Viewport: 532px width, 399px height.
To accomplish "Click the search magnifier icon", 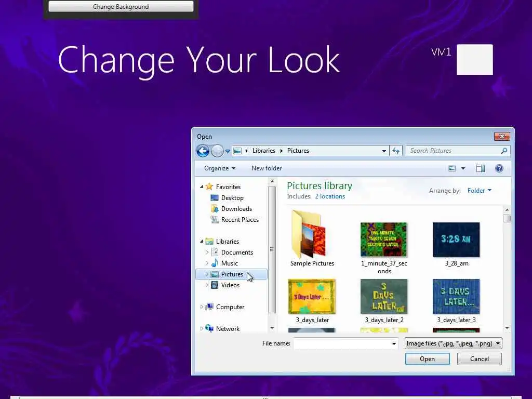I will click(x=504, y=151).
